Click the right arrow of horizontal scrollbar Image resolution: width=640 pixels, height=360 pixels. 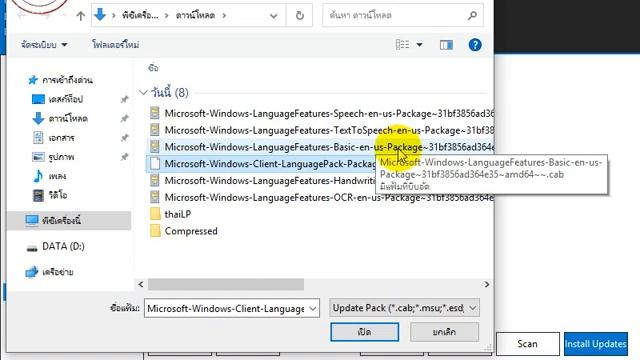487,284
